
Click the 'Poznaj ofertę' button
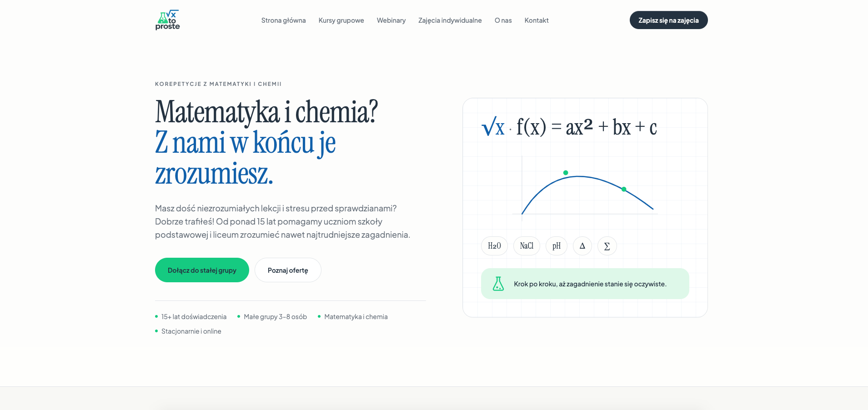tap(288, 270)
